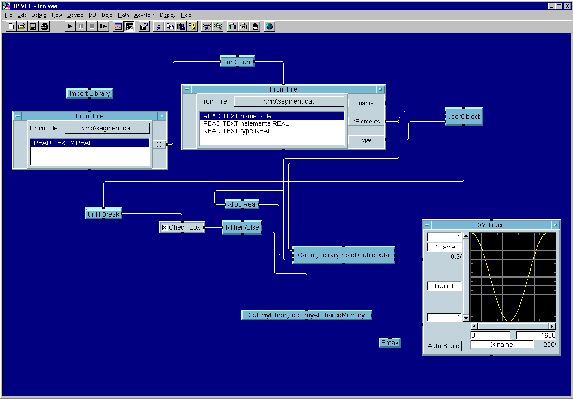Screen dimensions: 573x399
Task: Open the File menu
Action: click(x=8, y=15)
